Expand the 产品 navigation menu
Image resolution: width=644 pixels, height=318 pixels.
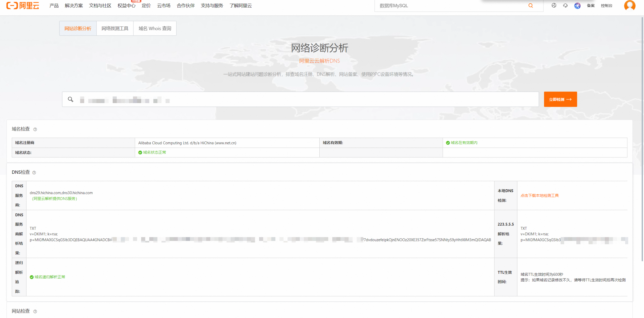click(54, 6)
